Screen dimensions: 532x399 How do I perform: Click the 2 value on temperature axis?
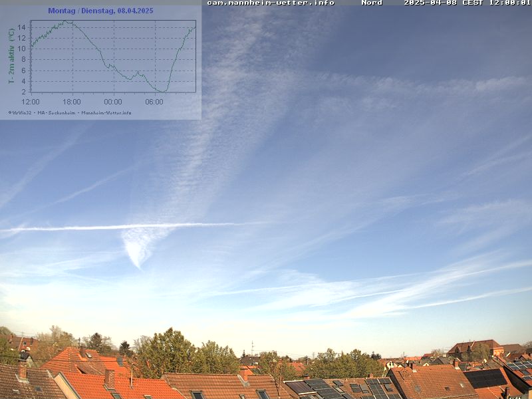tap(23, 91)
